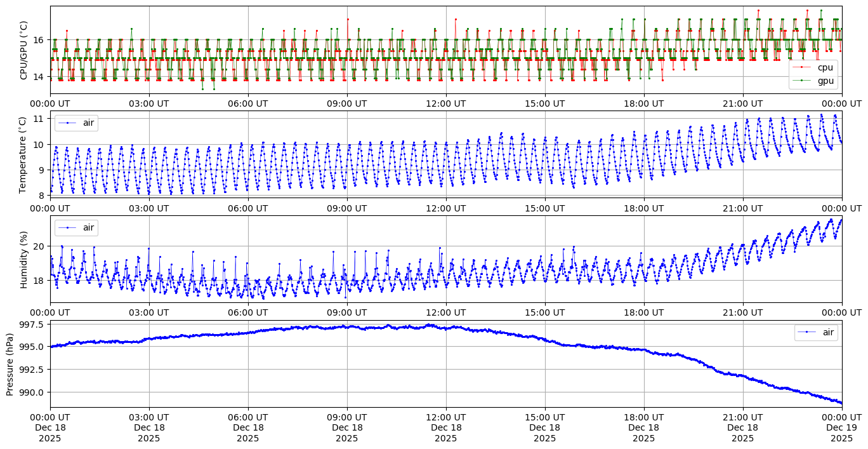Screen dimensions: 868x449
Task: Click the Pressure (hPa) y-axis label
Action: pyautogui.click(x=10, y=364)
